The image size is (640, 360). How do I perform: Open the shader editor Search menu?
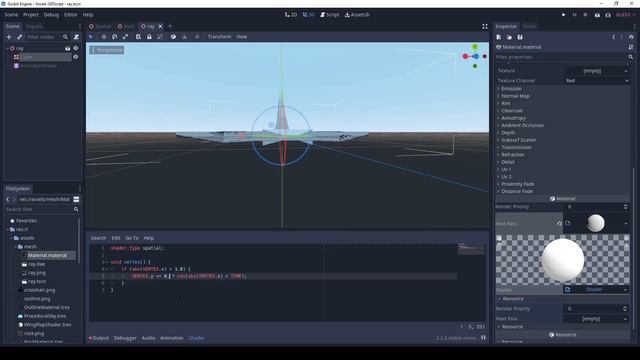[x=98, y=238]
